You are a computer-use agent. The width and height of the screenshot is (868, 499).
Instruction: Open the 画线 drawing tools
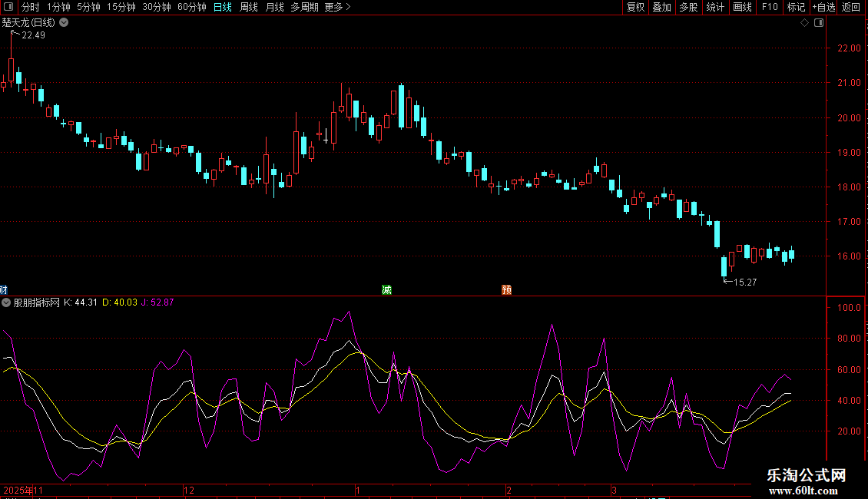742,8
